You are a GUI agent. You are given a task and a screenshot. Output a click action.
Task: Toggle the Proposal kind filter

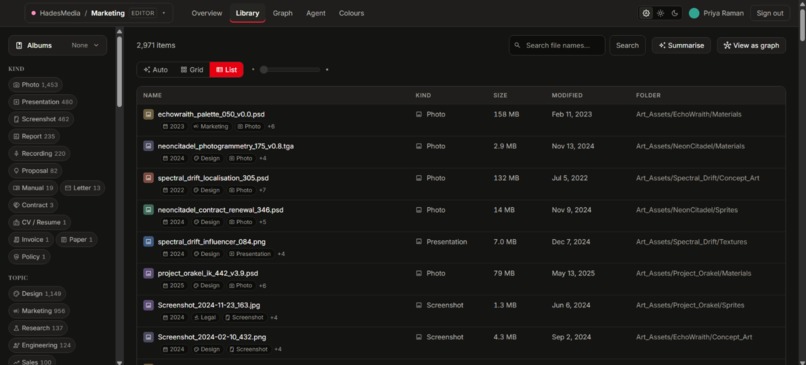click(35, 171)
